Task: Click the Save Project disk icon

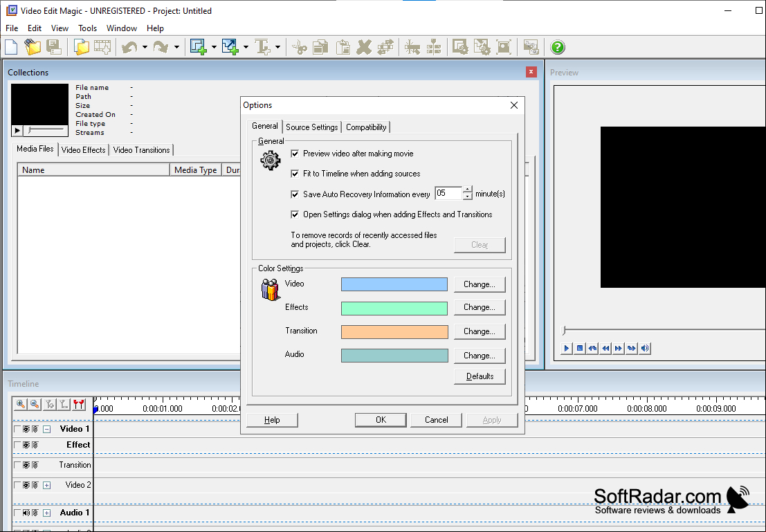Action: click(x=54, y=47)
